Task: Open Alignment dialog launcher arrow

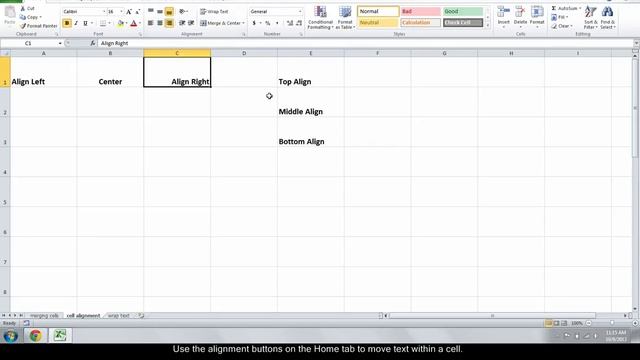Action: point(244,34)
